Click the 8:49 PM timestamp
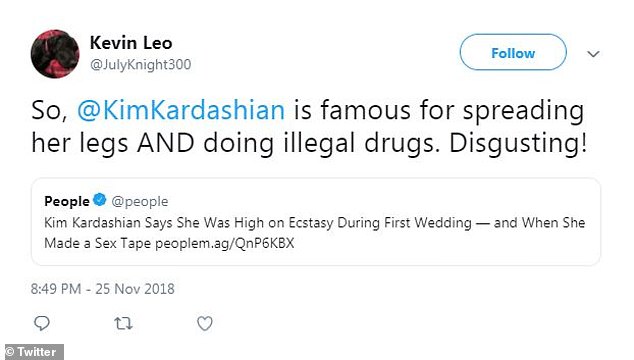Image resolution: width=634 pixels, height=360 pixels. [x=56, y=289]
